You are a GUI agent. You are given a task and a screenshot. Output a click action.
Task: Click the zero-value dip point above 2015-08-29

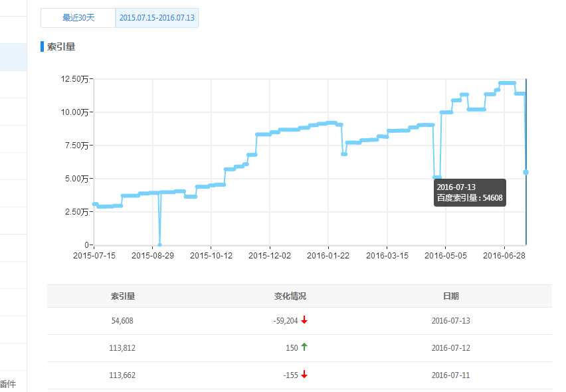pyautogui.click(x=159, y=244)
